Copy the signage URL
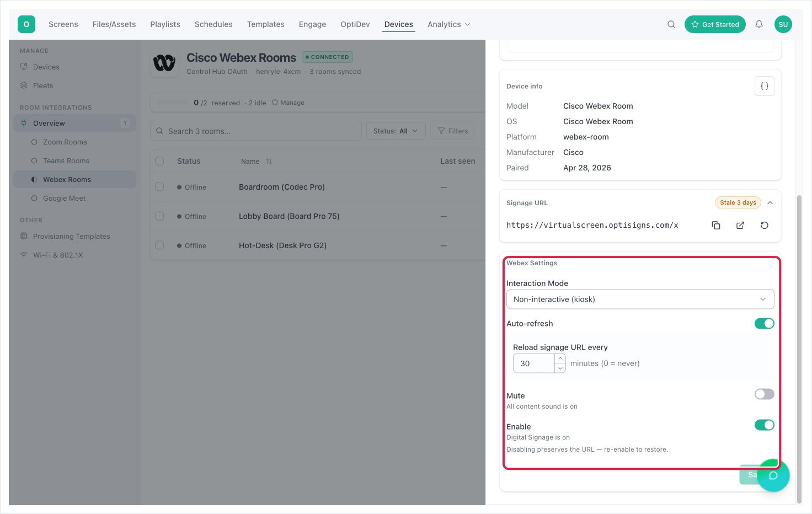Screen dimensions: 812x514 point(716,225)
